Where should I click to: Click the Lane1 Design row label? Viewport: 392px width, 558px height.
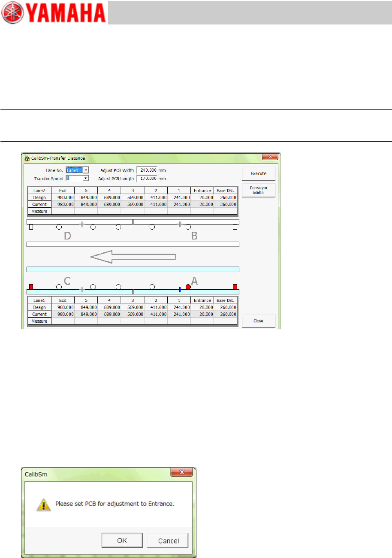(x=39, y=307)
